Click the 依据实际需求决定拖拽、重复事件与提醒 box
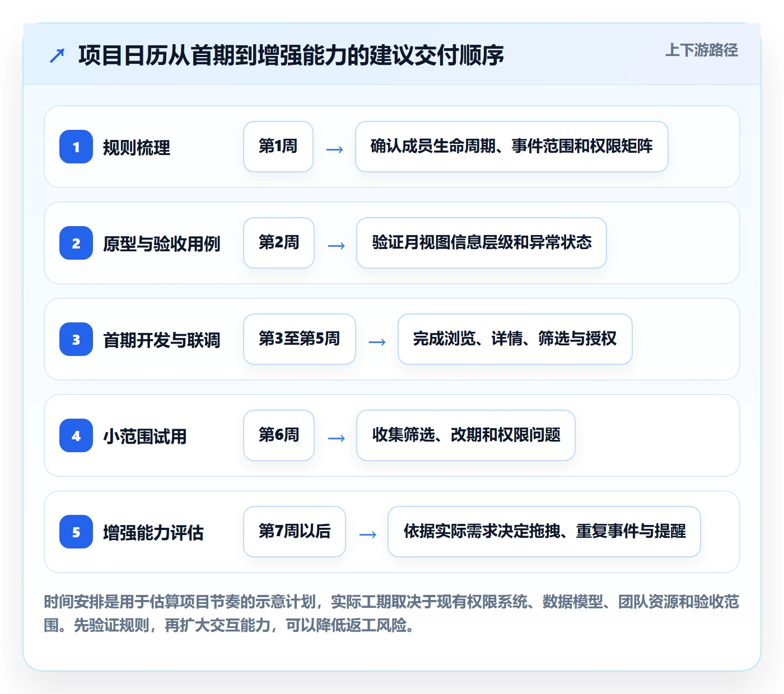 [x=544, y=532]
